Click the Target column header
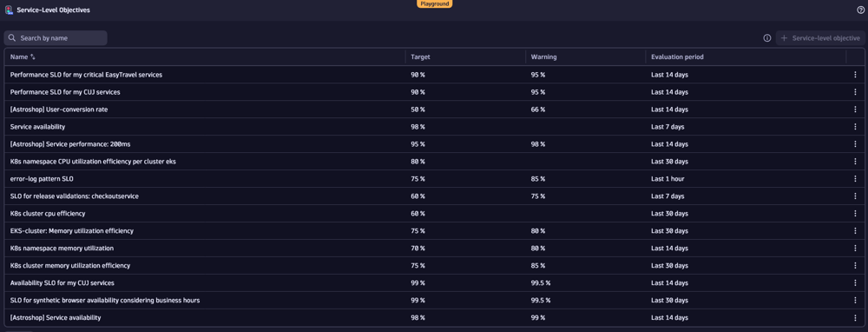 (420, 57)
